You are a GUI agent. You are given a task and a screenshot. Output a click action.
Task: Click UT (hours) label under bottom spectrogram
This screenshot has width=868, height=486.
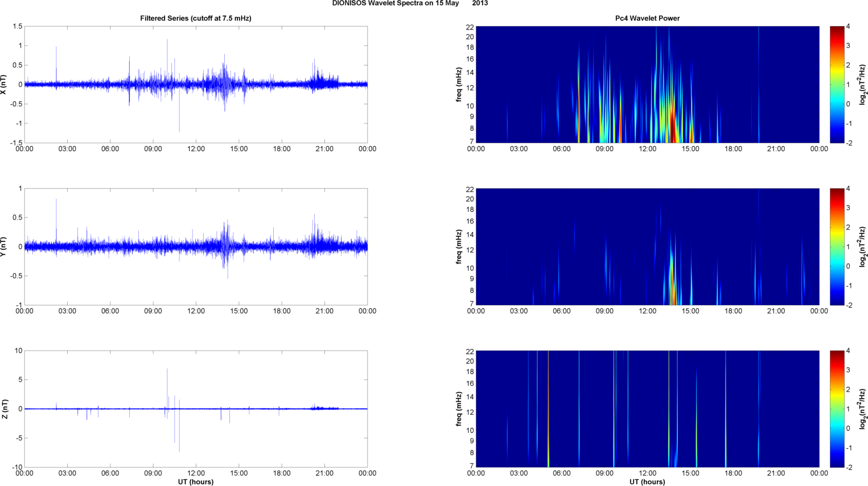tap(647, 481)
